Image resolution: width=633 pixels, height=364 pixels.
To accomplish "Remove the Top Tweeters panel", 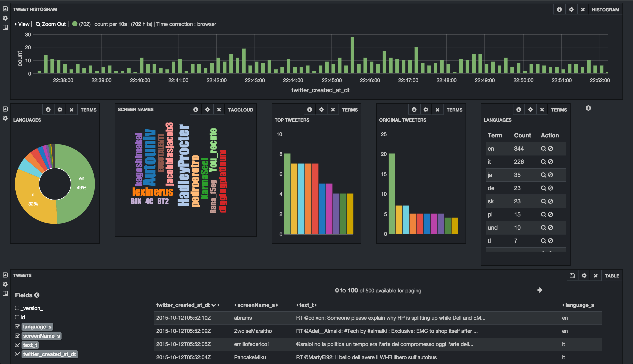I will 333,110.
